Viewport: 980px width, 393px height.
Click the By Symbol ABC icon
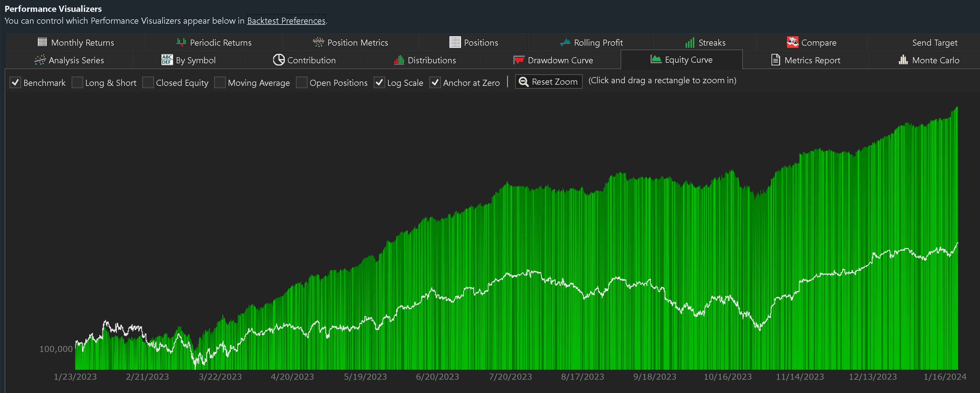167,60
